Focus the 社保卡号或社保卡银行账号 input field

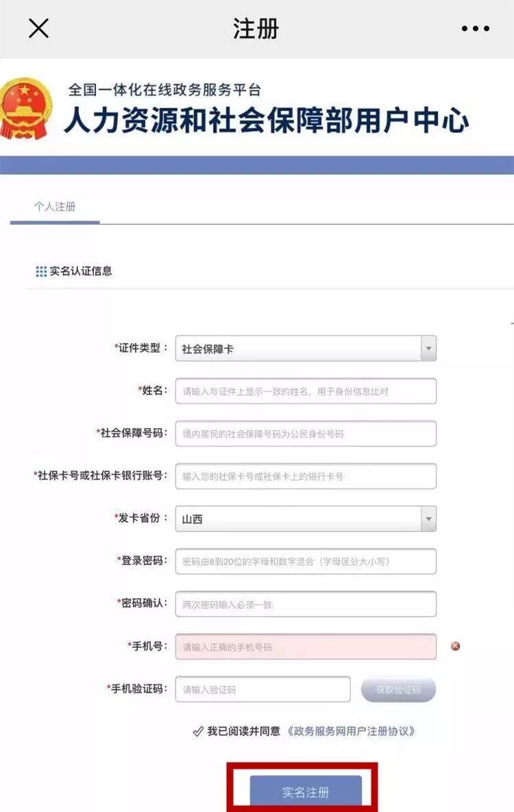click(306, 476)
